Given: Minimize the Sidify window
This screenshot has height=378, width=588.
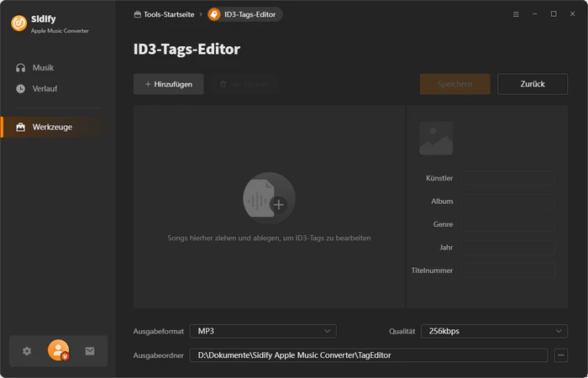Looking at the screenshot, I should [x=535, y=14].
